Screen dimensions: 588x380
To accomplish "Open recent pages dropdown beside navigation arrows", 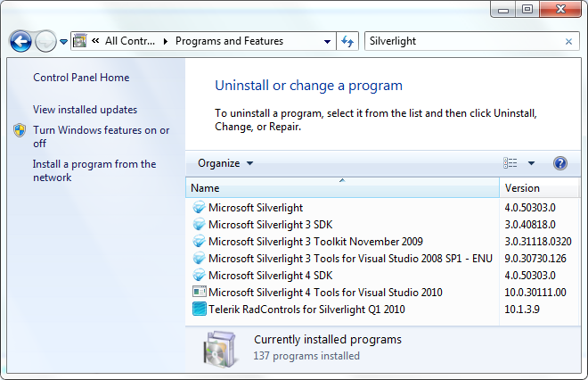I will pyautogui.click(x=64, y=41).
